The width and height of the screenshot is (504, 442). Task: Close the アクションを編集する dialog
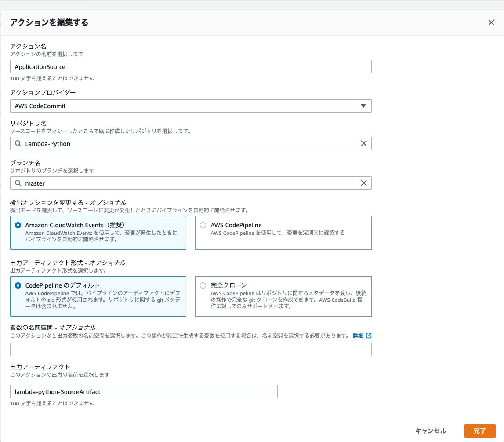click(491, 22)
